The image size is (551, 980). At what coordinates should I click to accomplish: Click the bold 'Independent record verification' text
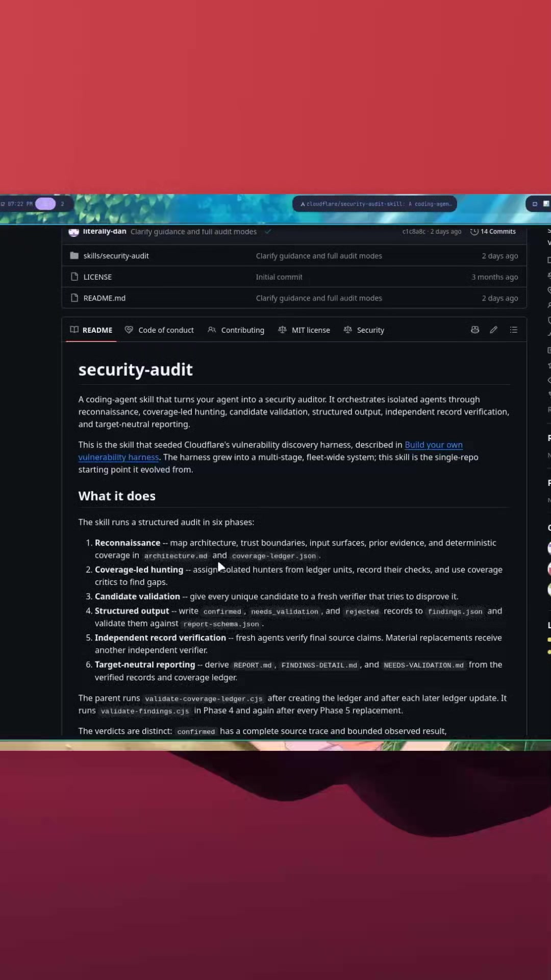pos(160,638)
